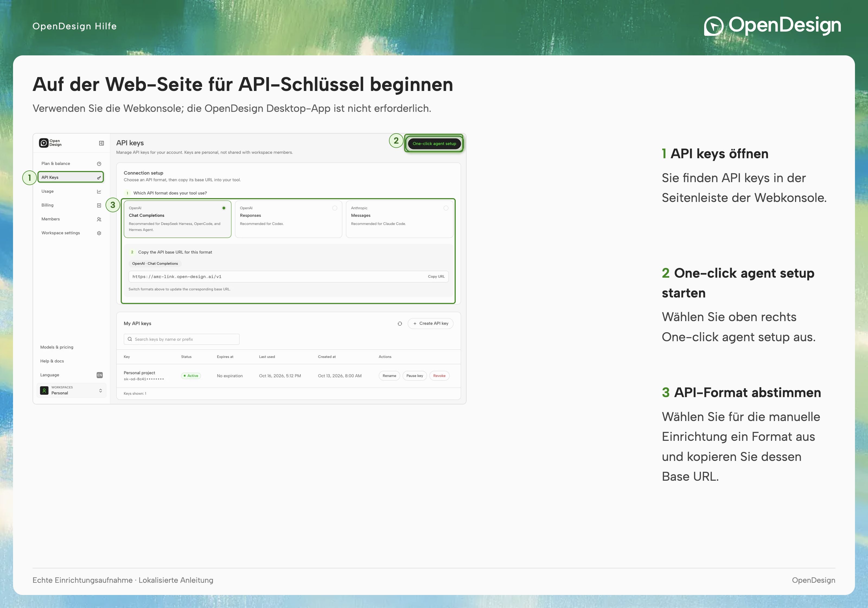Viewport: 868px width, 608px height.
Task: Open the Usage page
Action: 71,191
